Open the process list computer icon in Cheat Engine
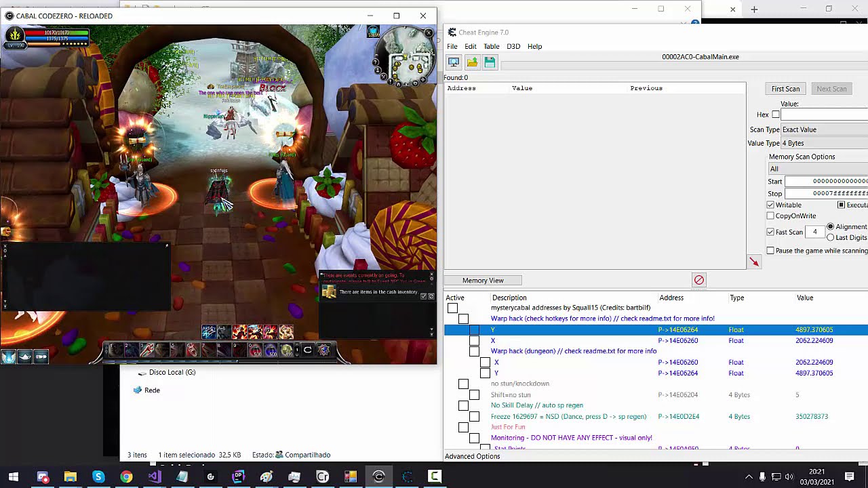This screenshot has height=488, width=868. [x=454, y=62]
